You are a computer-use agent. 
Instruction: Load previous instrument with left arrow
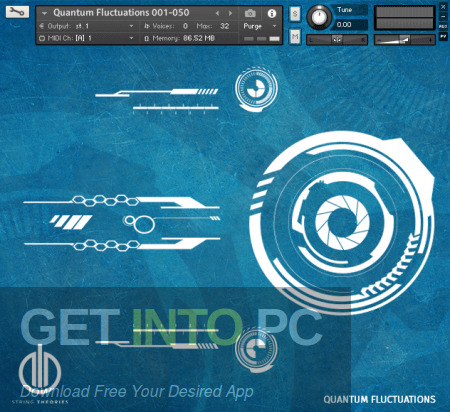click(217, 13)
